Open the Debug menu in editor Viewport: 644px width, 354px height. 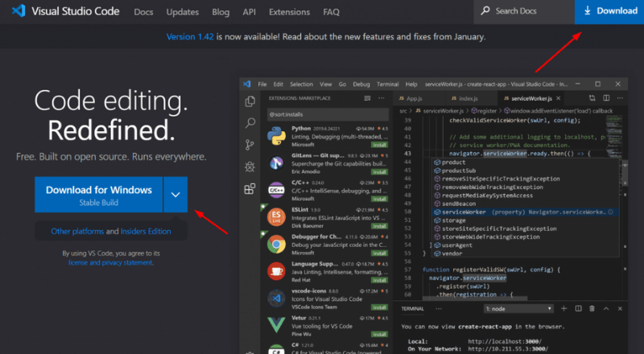(x=361, y=84)
